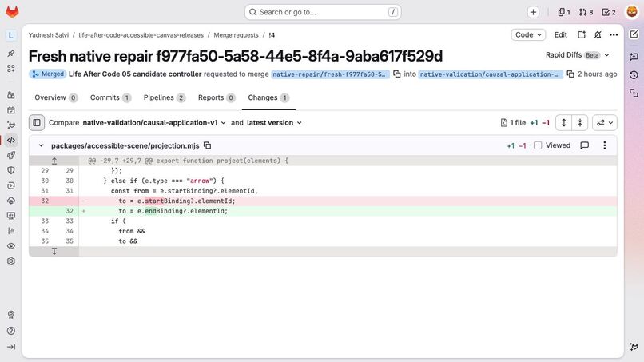Switch to the Overview tab

point(56,97)
